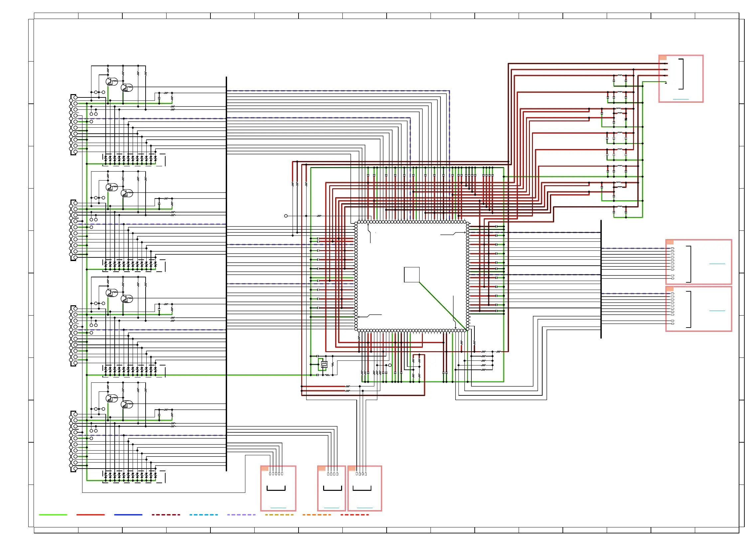Viewport: 754px width, 560px height.
Task: Select the solid blue legend line
Action: pyautogui.click(x=128, y=514)
